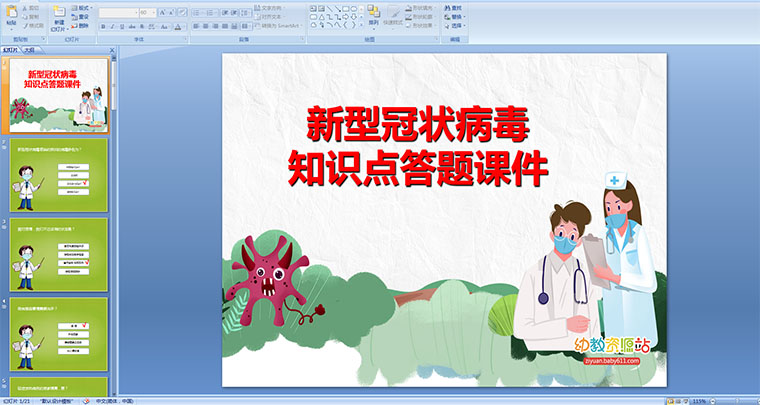Select slide 4 thumbnail
760x405 pixels.
[x=59, y=334]
